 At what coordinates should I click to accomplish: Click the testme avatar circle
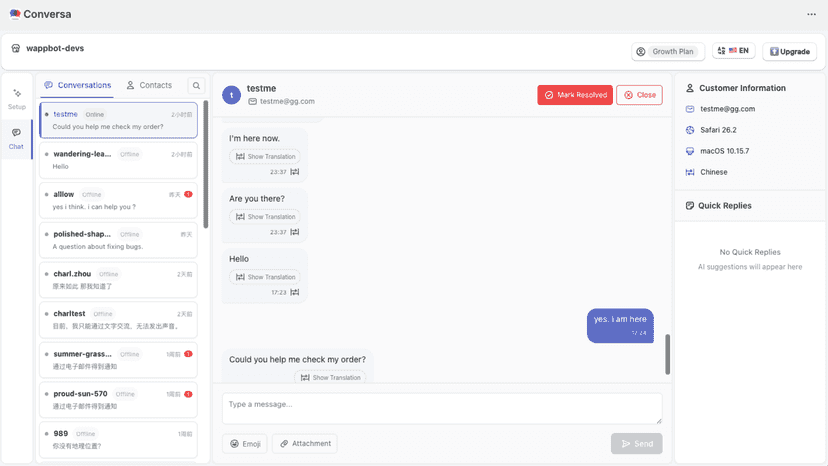pos(231,95)
